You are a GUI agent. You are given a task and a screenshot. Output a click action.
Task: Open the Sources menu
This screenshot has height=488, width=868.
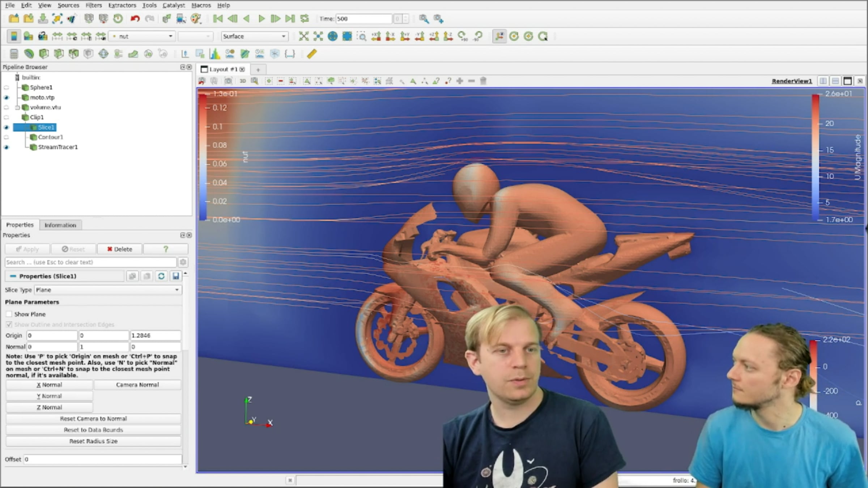coord(68,5)
